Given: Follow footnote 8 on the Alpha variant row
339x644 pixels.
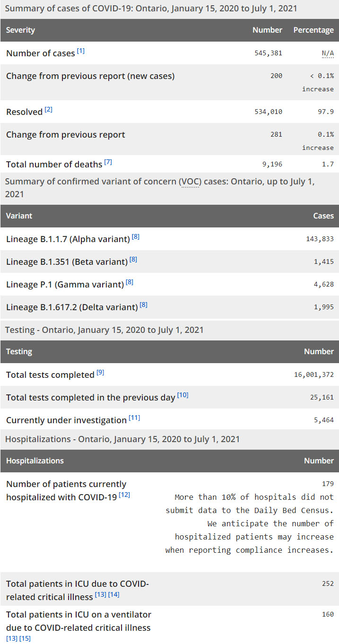Looking at the screenshot, I should coord(136,237).
